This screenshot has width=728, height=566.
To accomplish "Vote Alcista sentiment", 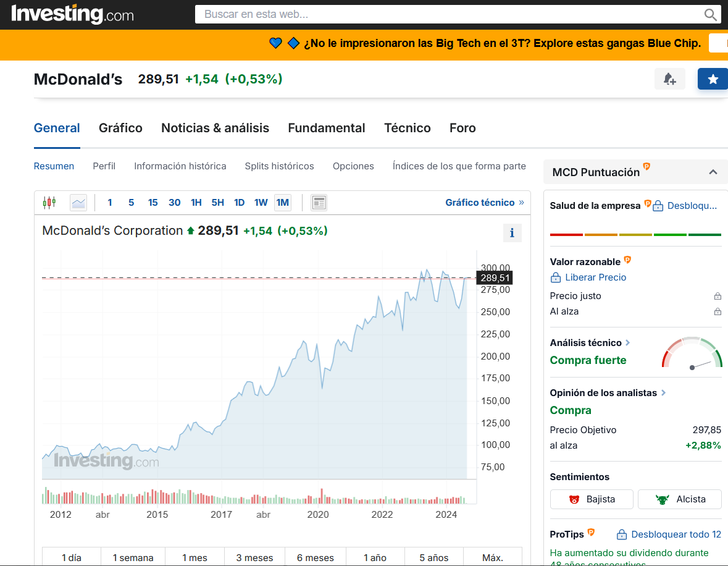I will [680, 499].
